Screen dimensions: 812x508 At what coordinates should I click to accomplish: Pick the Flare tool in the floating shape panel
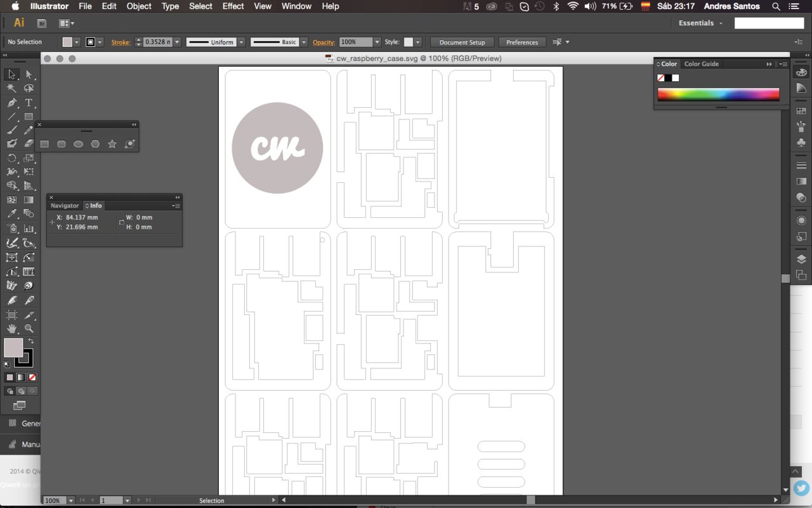point(129,144)
